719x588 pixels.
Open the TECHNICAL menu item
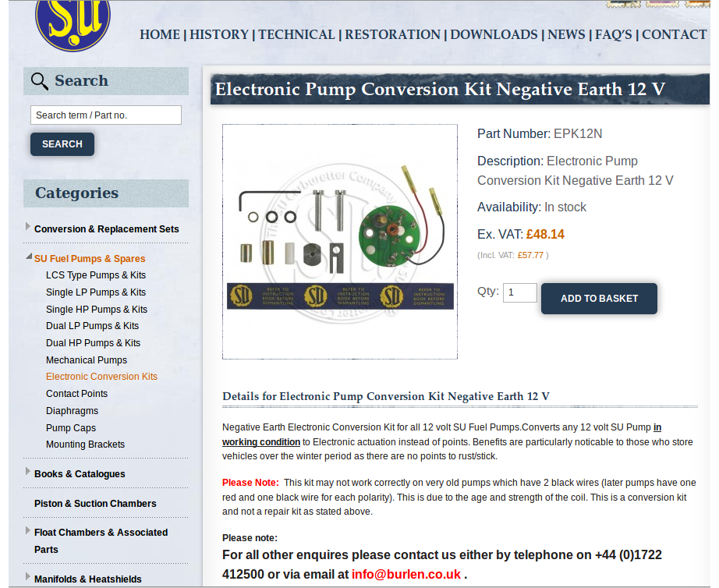(x=296, y=35)
